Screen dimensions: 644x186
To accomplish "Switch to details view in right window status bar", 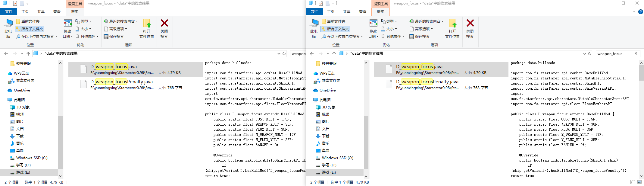I will 633,182.
